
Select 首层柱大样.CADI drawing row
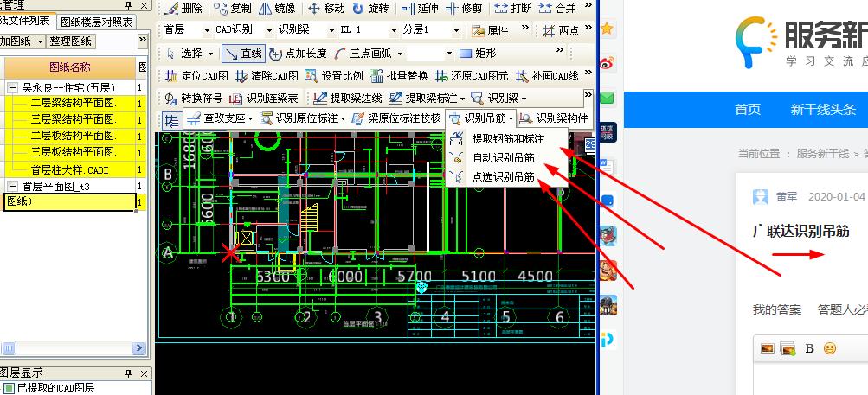(x=69, y=169)
